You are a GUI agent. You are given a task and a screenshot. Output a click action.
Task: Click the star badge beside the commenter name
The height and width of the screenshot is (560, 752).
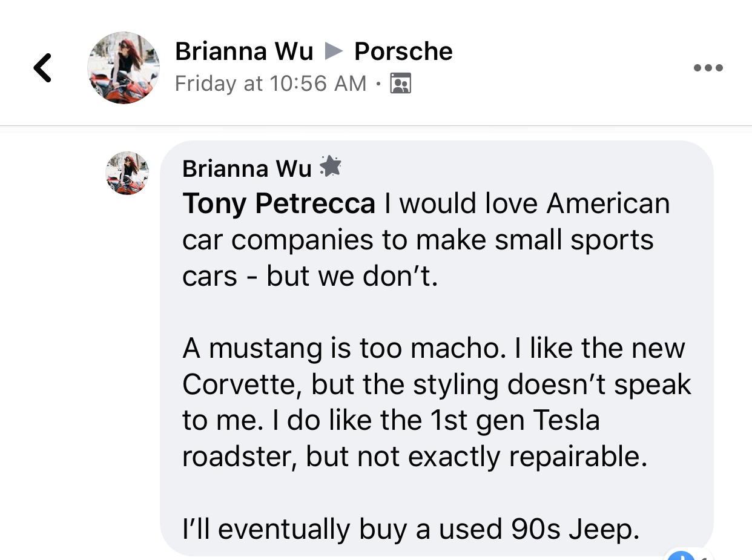pyautogui.click(x=330, y=166)
